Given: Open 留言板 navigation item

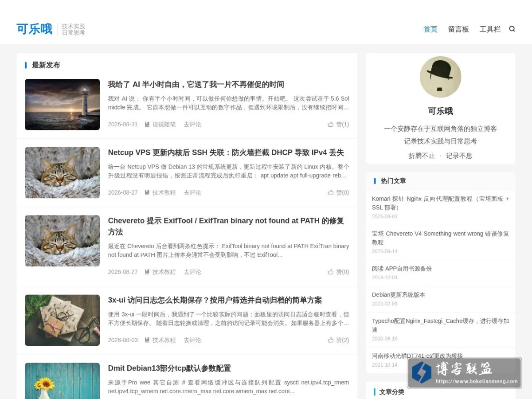Looking at the screenshot, I should pos(458,29).
